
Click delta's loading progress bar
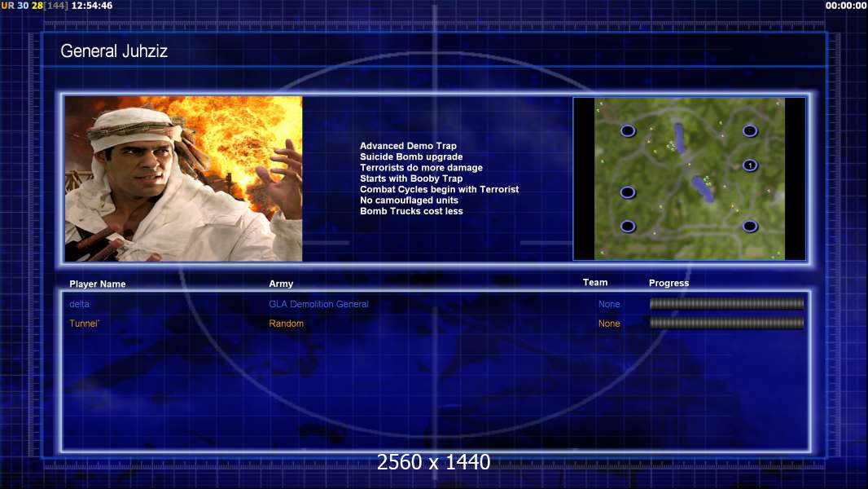pos(727,303)
